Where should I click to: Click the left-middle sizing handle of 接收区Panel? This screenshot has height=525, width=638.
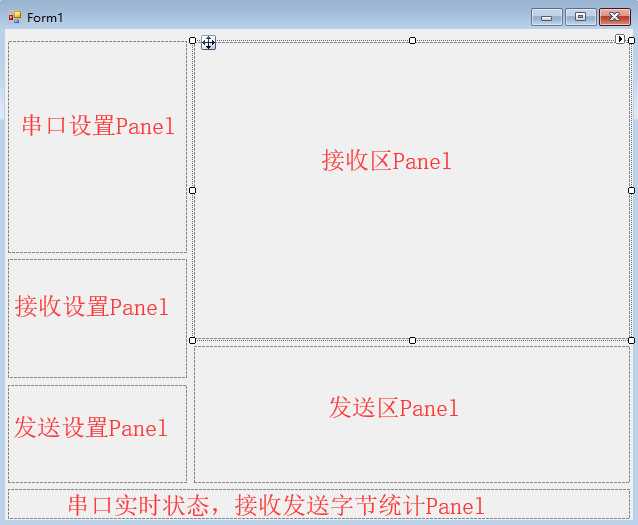click(x=192, y=190)
